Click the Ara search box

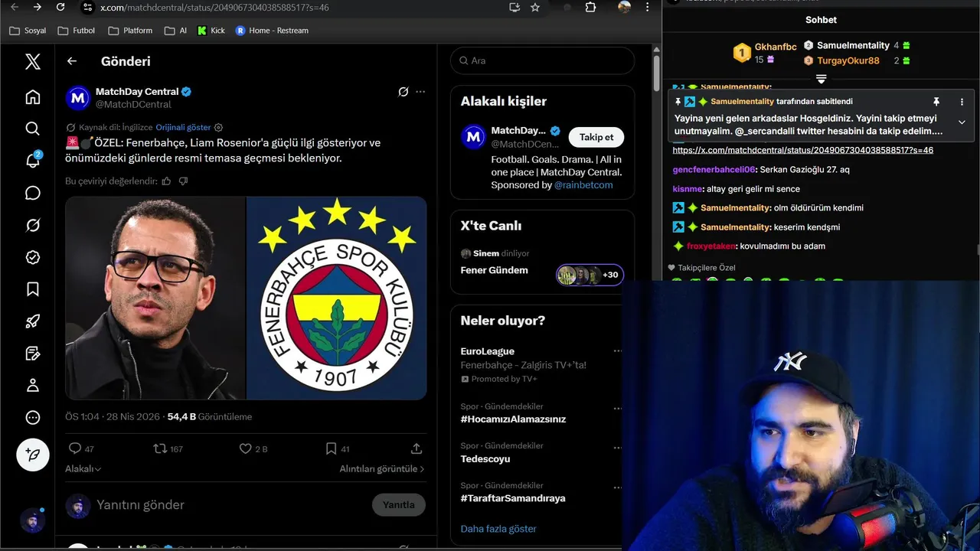tap(542, 60)
